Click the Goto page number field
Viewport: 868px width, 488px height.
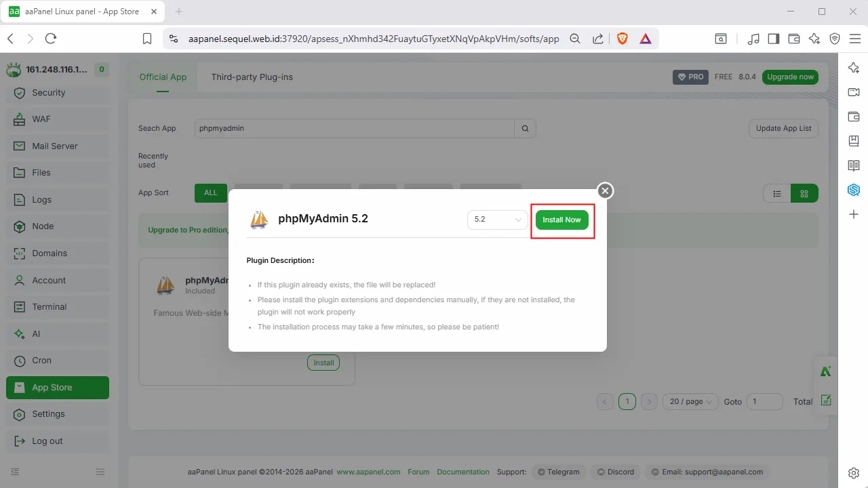click(764, 402)
